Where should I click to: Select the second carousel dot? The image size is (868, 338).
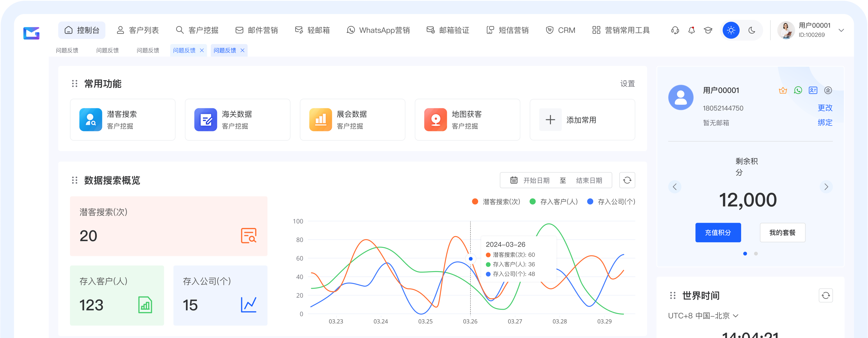coord(756,254)
